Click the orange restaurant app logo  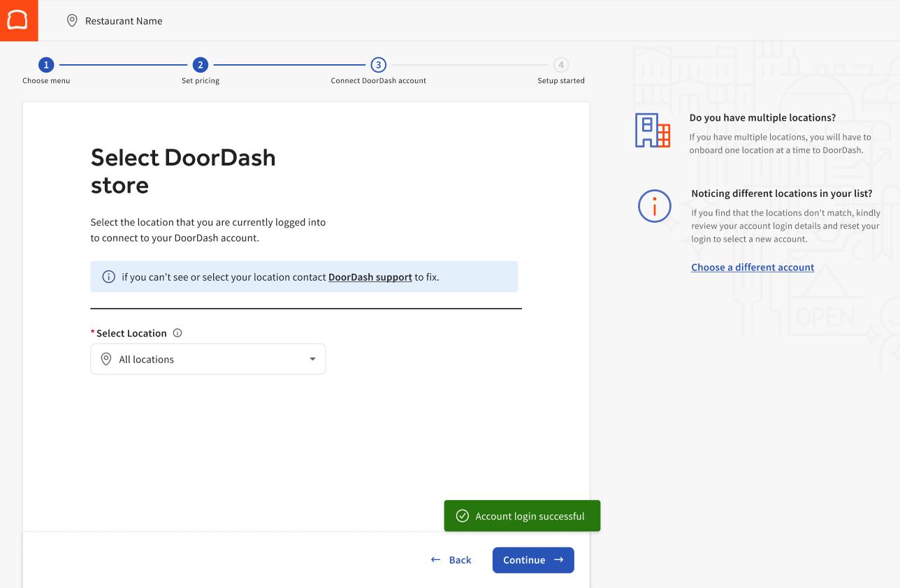coord(19,20)
